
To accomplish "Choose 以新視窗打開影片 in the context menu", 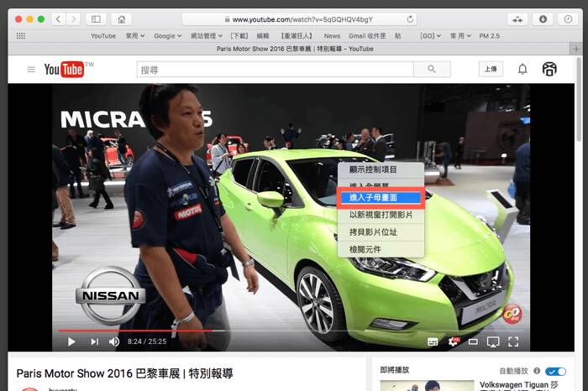I will point(381,215).
